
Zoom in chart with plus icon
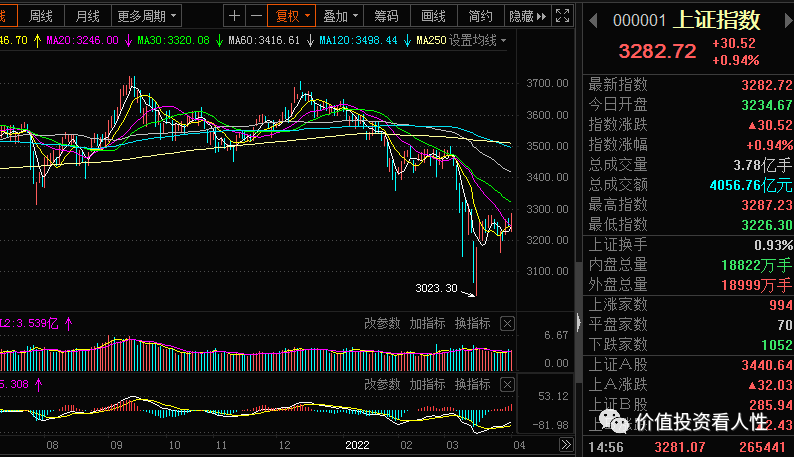[234, 16]
